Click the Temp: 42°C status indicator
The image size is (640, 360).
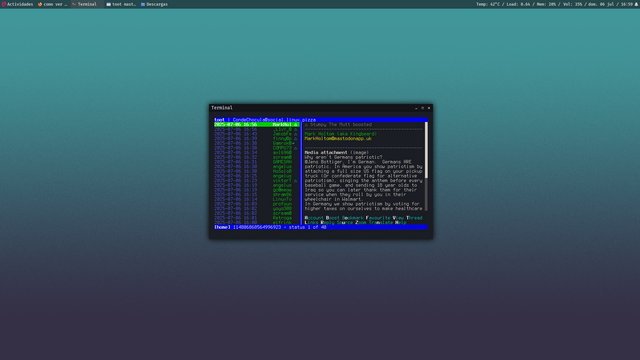tap(488, 4)
